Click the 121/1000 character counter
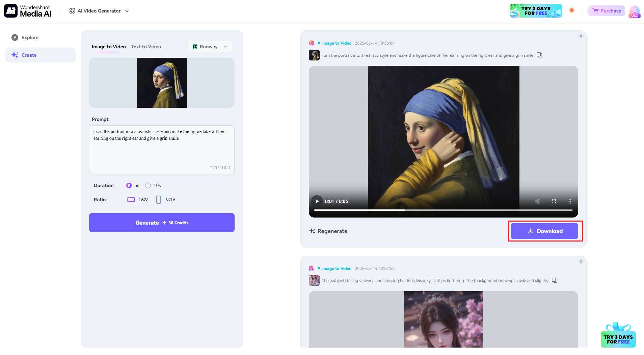Image resolution: width=644 pixels, height=355 pixels. (220, 168)
